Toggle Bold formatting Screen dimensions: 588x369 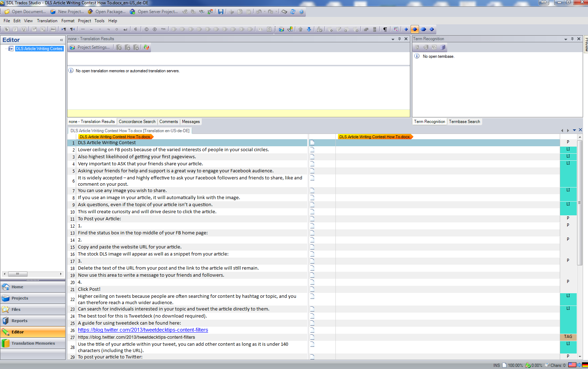7,29
